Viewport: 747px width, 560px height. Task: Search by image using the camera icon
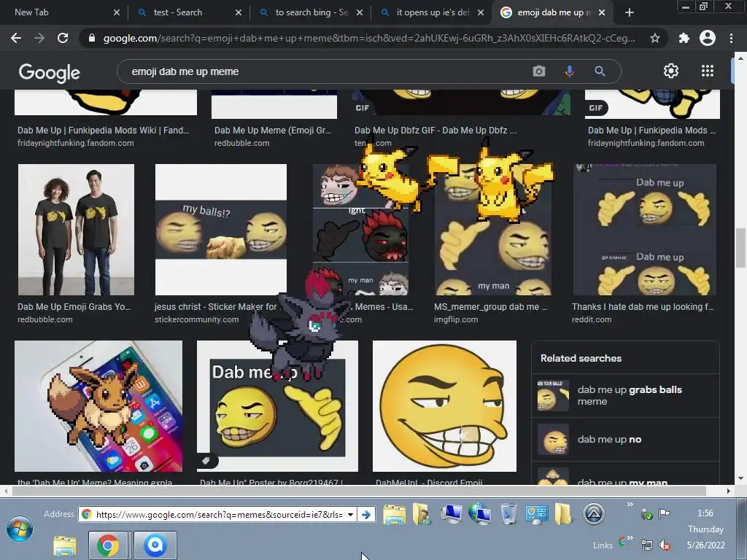[539, 71]
